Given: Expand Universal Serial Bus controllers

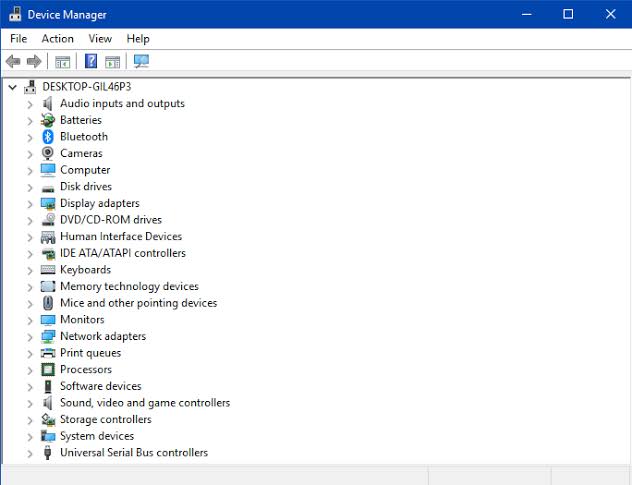Looking at the screenshot, I should point(30,454).
